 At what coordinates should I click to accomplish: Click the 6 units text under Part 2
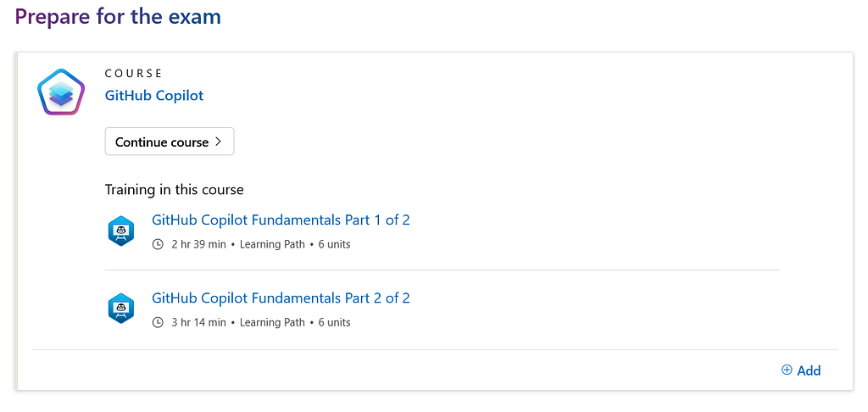coord(334,322)
